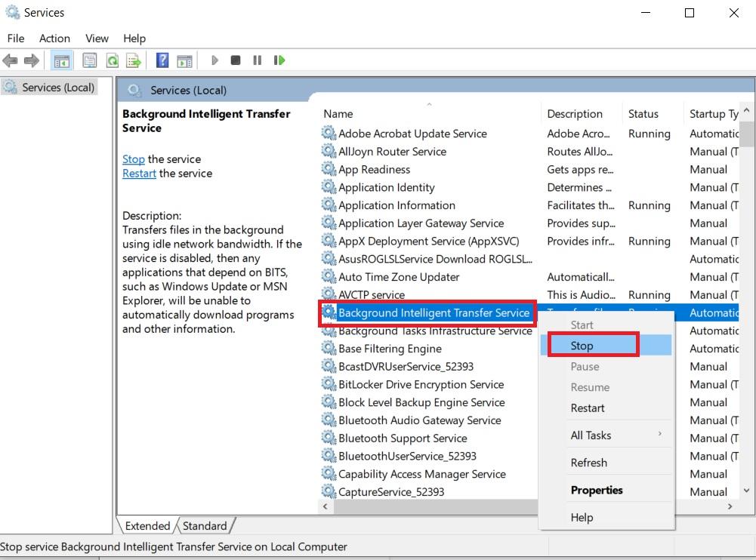This screenshot has width=756, height=560.
Task: Open the Properties sheet toolbar icon
Action: tap(90, 60)
